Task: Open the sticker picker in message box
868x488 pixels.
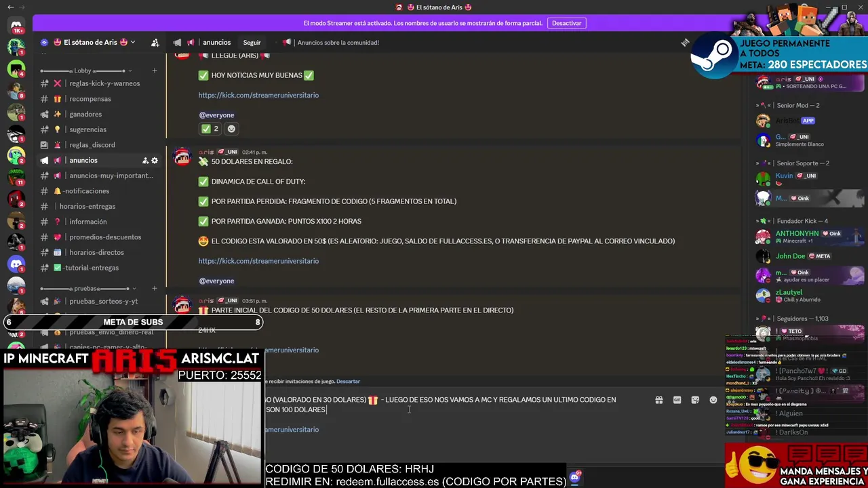Action: pos(695,400)
